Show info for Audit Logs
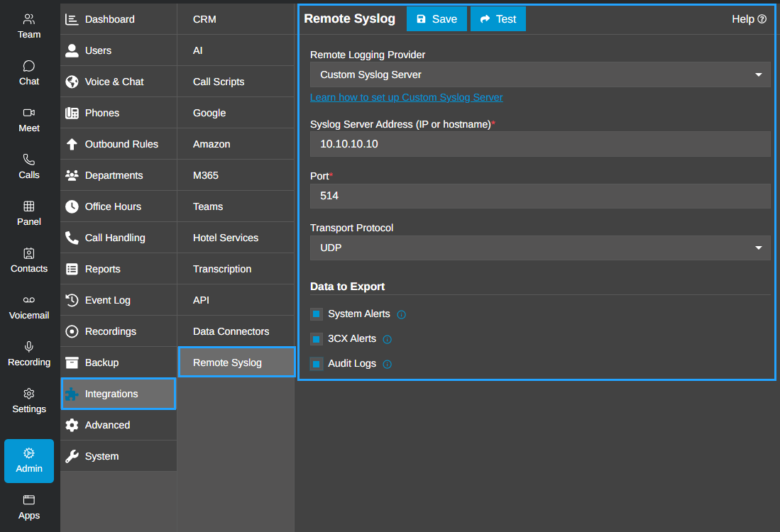780x532 pixels. point(387,365)
